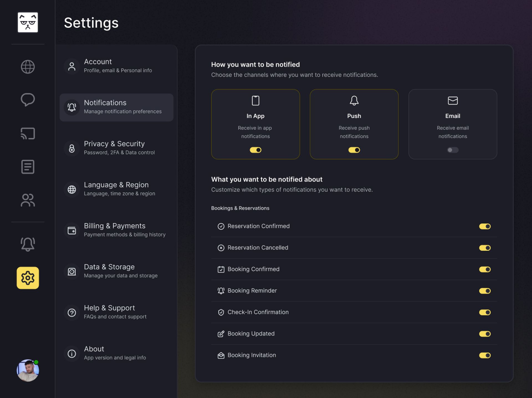Click the Push label on card
The image size is (532, 398).
pyautogui.click(x=354, y=116)
